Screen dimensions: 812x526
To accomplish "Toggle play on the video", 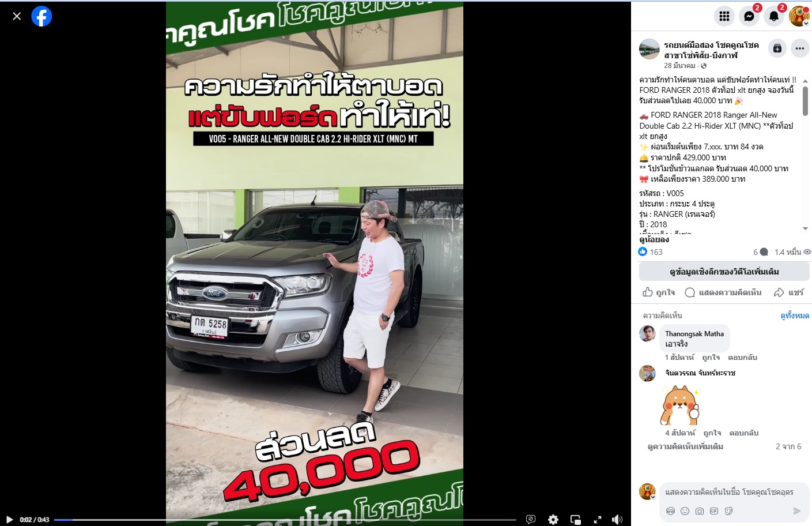I will [x=9, y=520].
